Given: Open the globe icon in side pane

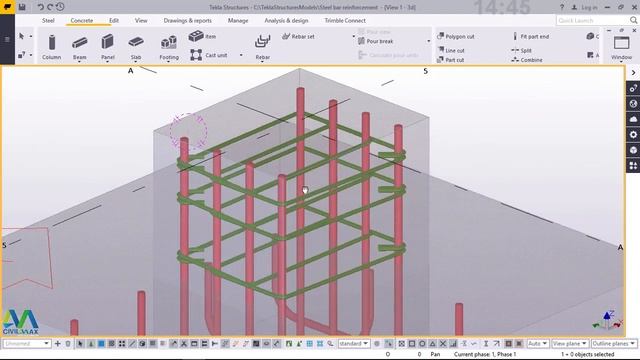Looking at the screenshot, I should coord(633,104).
